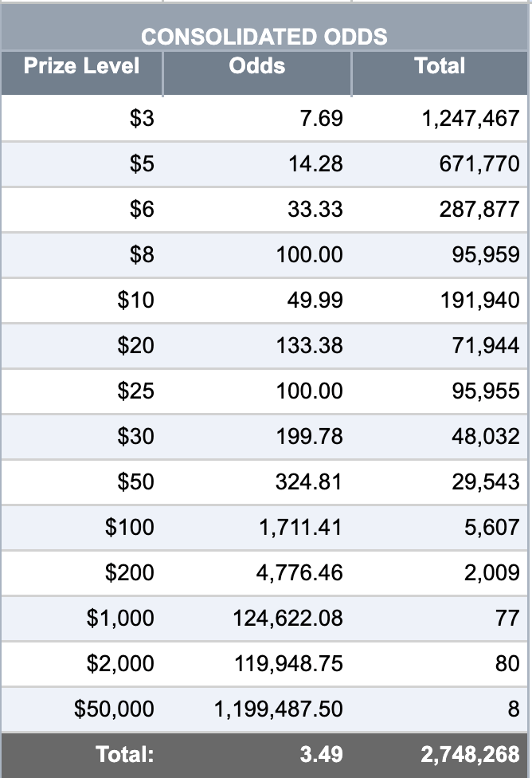Click the 3.49 total odds value

coord(321,755)
